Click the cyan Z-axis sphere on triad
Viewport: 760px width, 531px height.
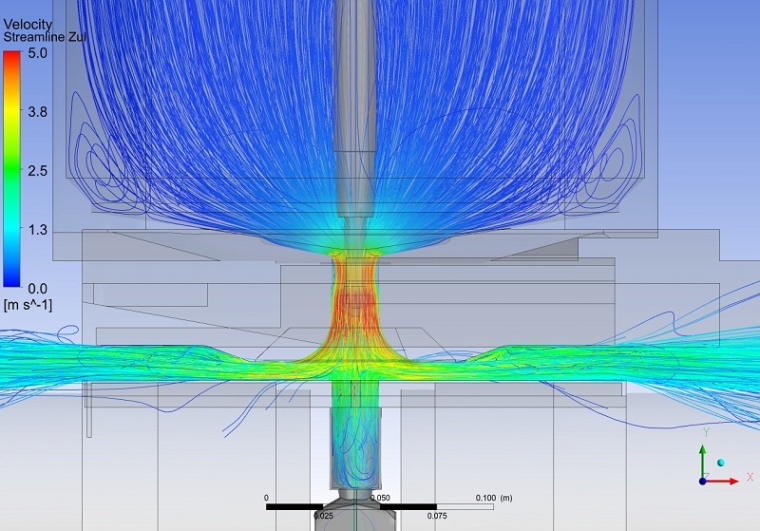click(721, 464)
